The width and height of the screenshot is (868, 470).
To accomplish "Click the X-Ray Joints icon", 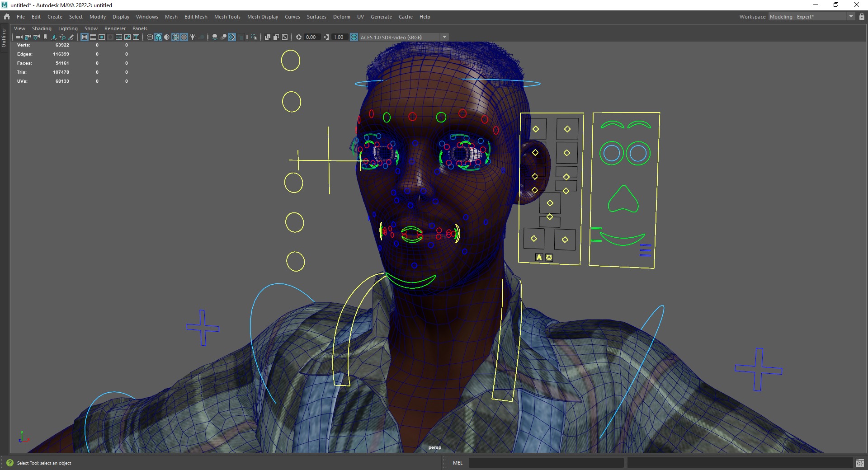I will (x=285, y=37).
